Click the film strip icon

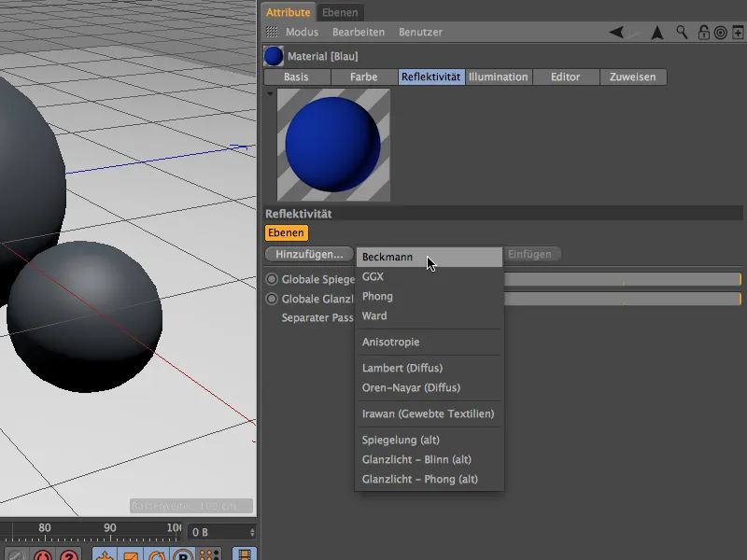point(245,554)
